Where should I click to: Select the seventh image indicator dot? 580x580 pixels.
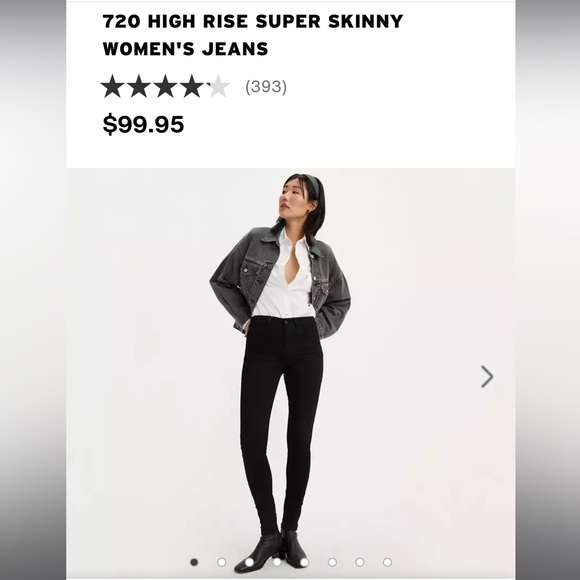pyautogui.click(x=360, y=562)
